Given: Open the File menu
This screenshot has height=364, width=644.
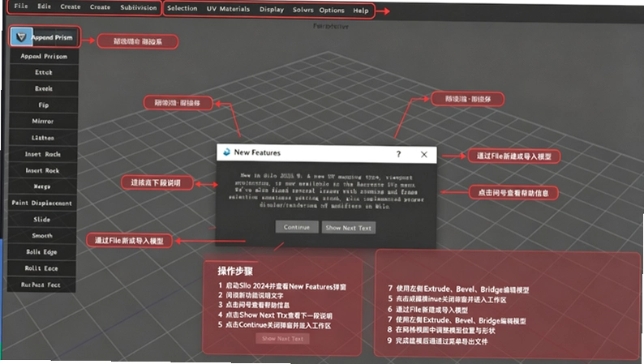Looking at the screenshot, I should click(21, 6).
